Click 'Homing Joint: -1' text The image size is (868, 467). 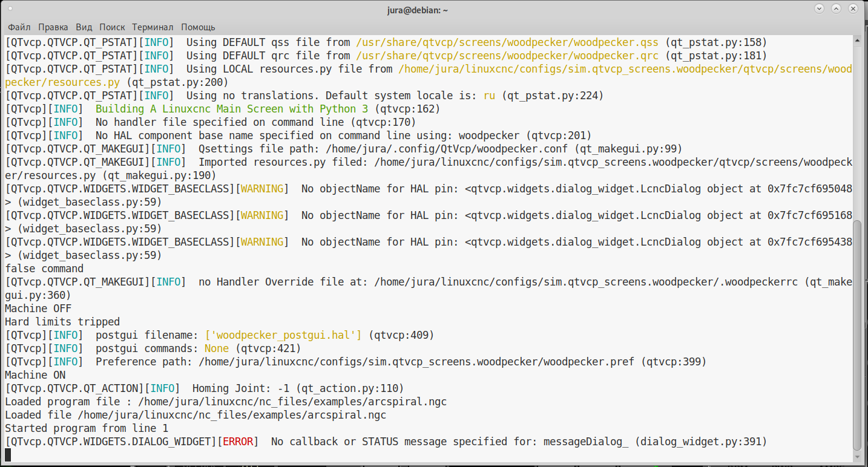[241, 388]
